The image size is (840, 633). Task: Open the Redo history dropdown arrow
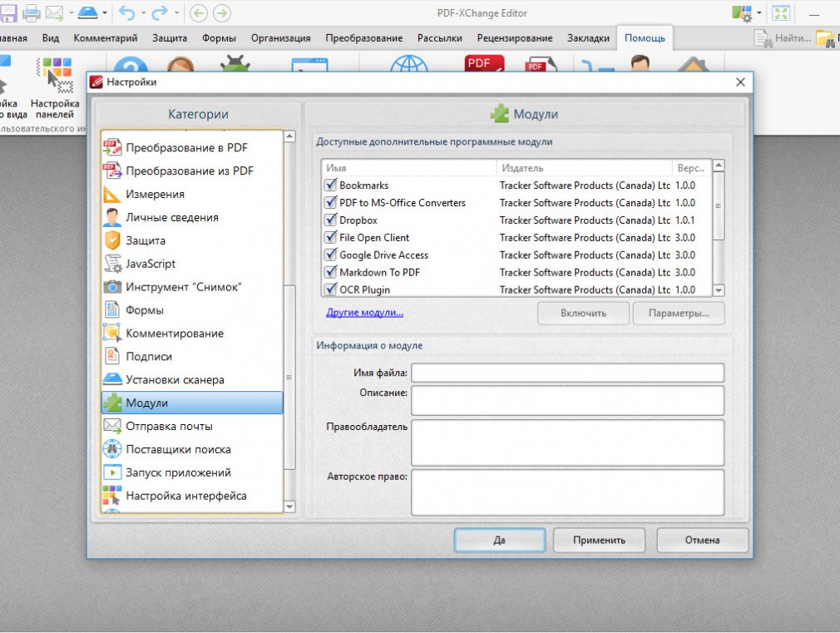[177, 12]
